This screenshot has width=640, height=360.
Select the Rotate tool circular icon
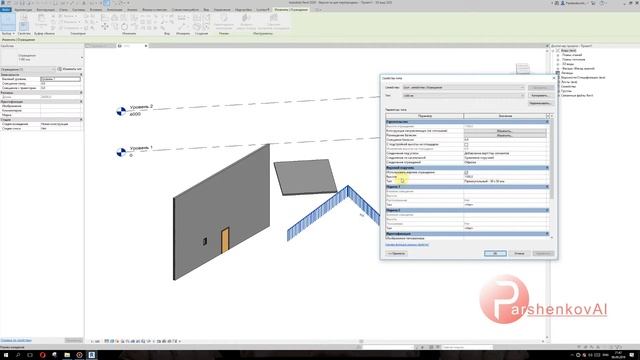coord(124,27)
